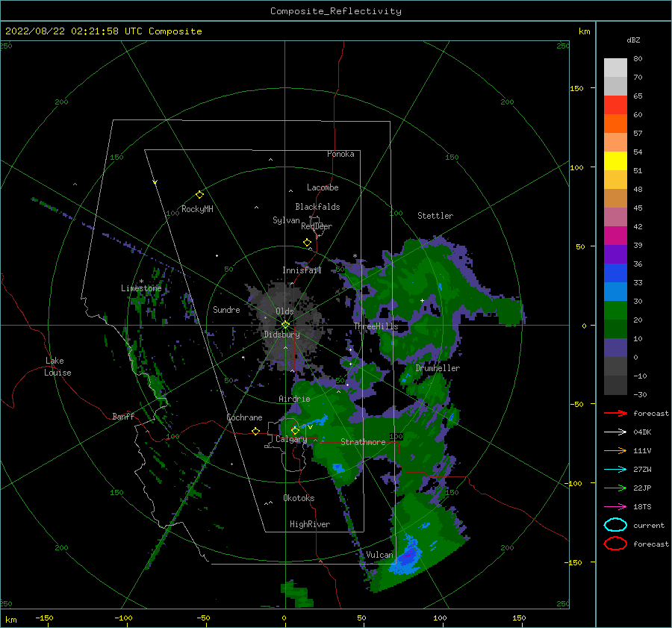This screenshot has width=672, height=628.
Task: Click the slate 10–0 dBZ color swatch
Action: 615,348
